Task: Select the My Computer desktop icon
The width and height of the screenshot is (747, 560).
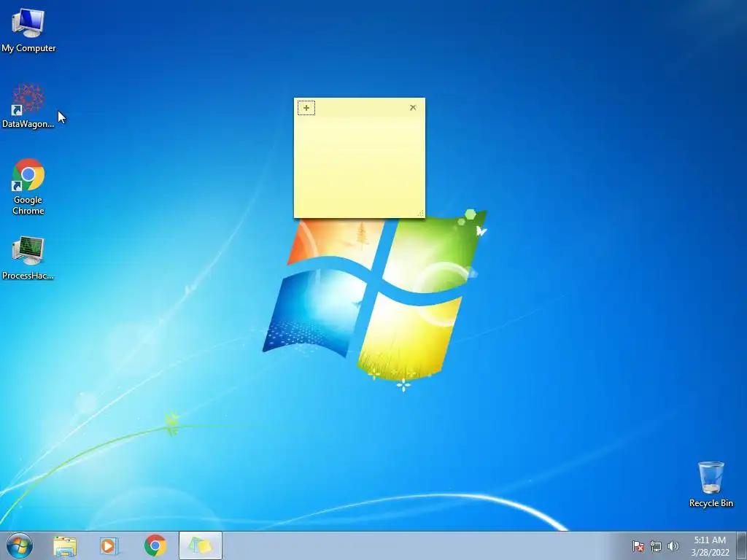Action: [x=28, y=30]
